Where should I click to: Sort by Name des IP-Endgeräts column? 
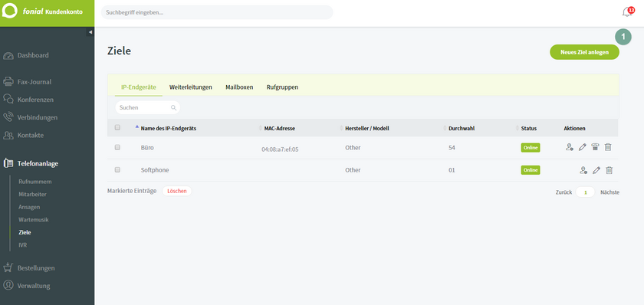[x=169, y=129]
